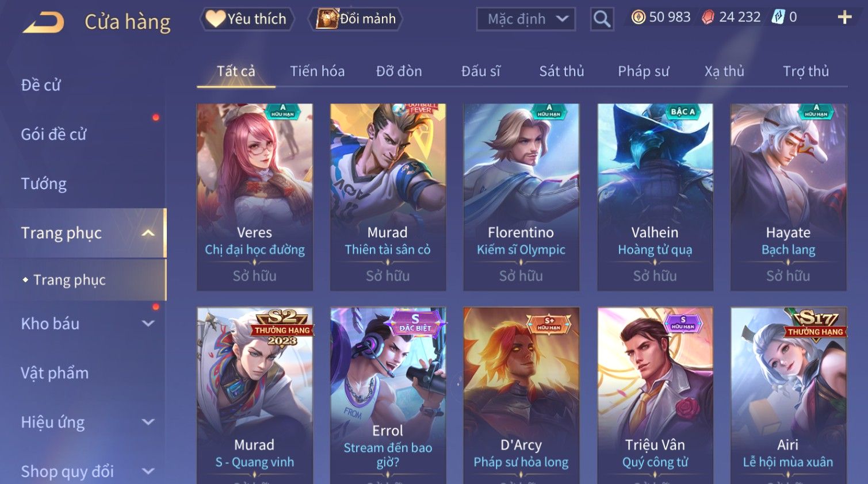Open the search magnifier icon
Image resolution: width=868 pixels, height=484 pixels.
(x=602, y=19)
